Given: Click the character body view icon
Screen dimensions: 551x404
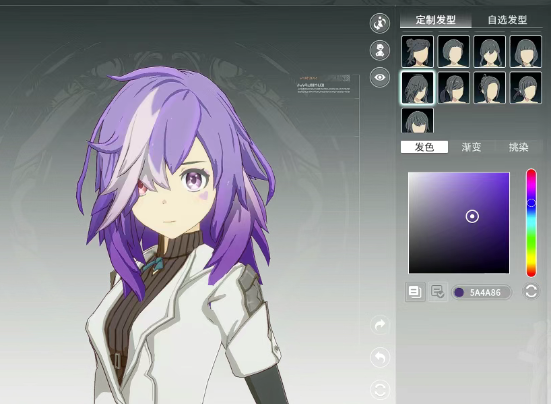Looking at the screenshot, I should tap(380, 50).
